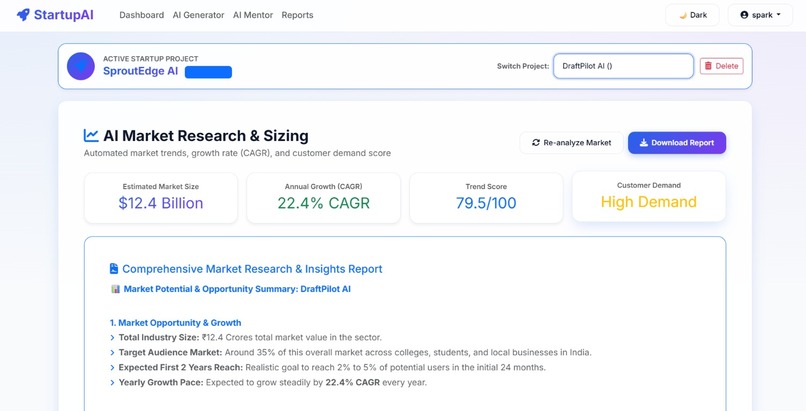Click the Estimated Market Size label
Screen dimensions: 806x411
tap(161, 186)
